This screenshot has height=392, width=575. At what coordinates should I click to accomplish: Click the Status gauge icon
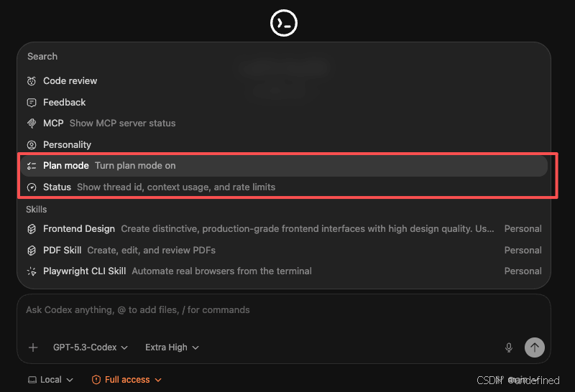tap(32, 187)
